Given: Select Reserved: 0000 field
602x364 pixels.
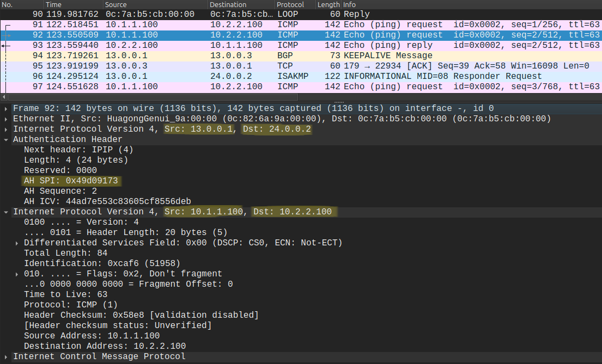Looking at the screenshot, I should click(60, 171).
